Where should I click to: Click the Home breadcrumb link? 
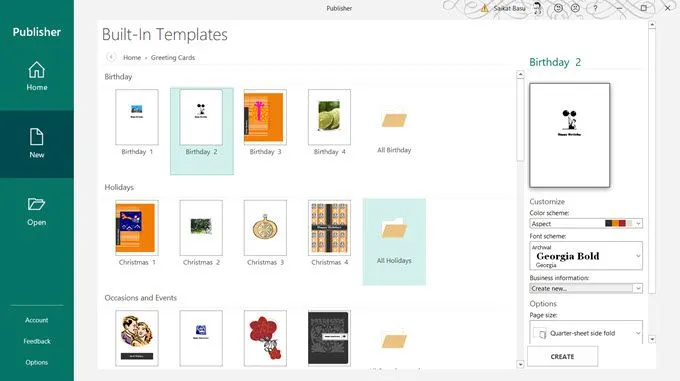(x=132, y=57)
